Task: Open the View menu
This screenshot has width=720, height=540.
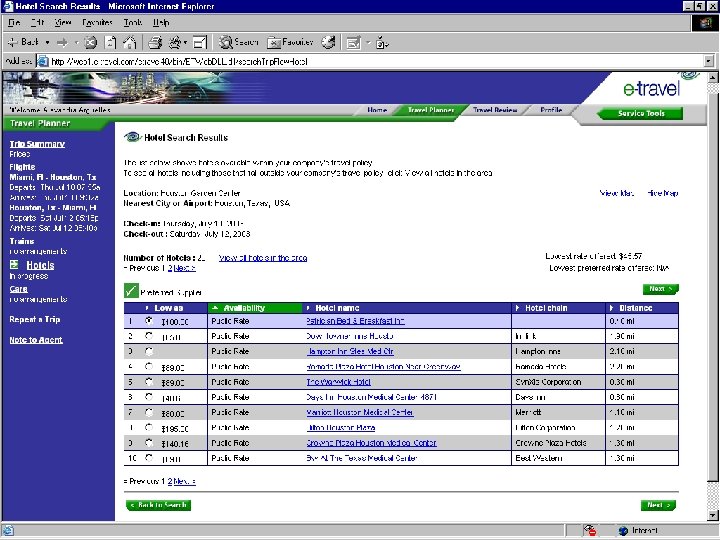Action: (x=62, y=22)
